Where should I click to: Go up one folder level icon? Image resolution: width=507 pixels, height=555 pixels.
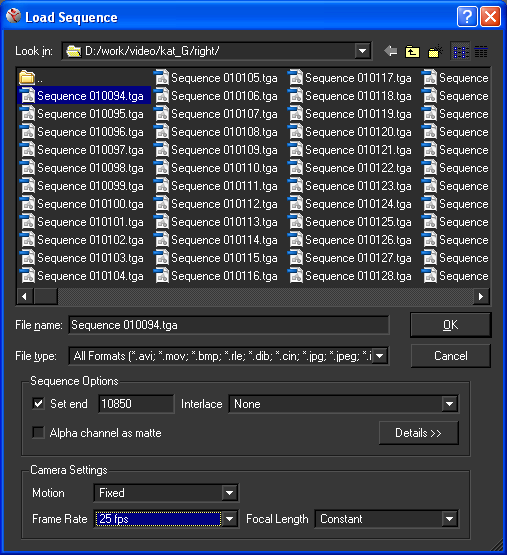(412, 52)
